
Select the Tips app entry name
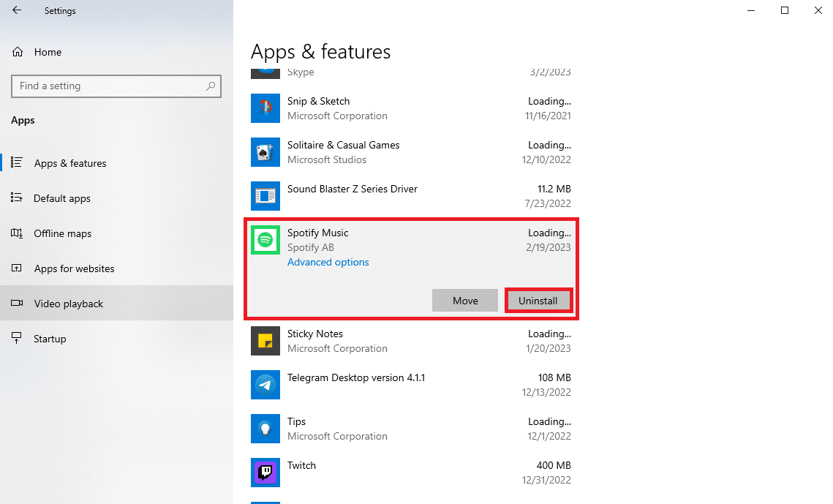click(296, 421)
